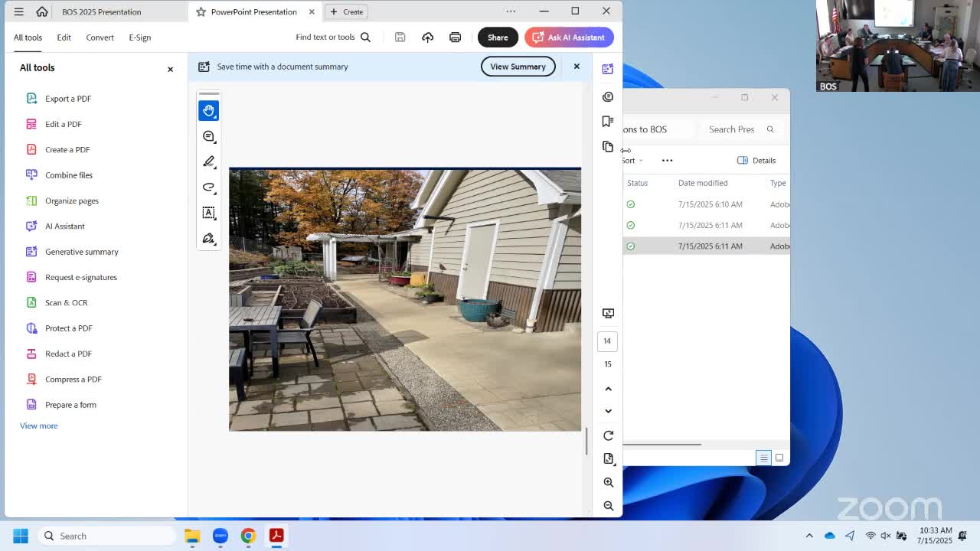980x551 pixels.
Task: Rotate the page view clockwise
Action: pyautogui.click(x=609, y=435)
